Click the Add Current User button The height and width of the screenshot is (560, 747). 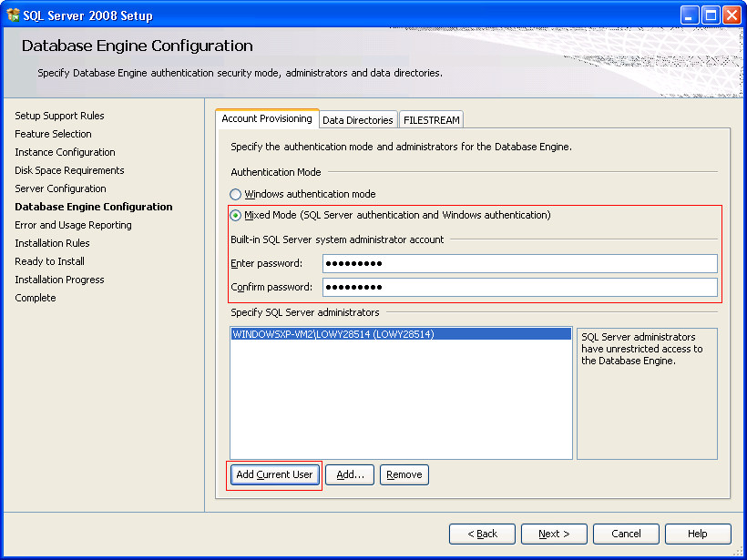point(274,474)
